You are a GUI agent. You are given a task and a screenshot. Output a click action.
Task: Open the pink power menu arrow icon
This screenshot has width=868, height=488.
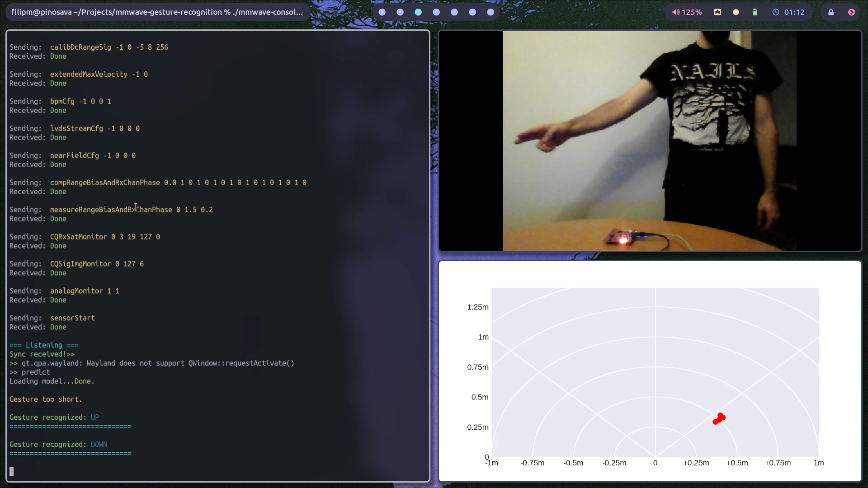pos(851,12)
